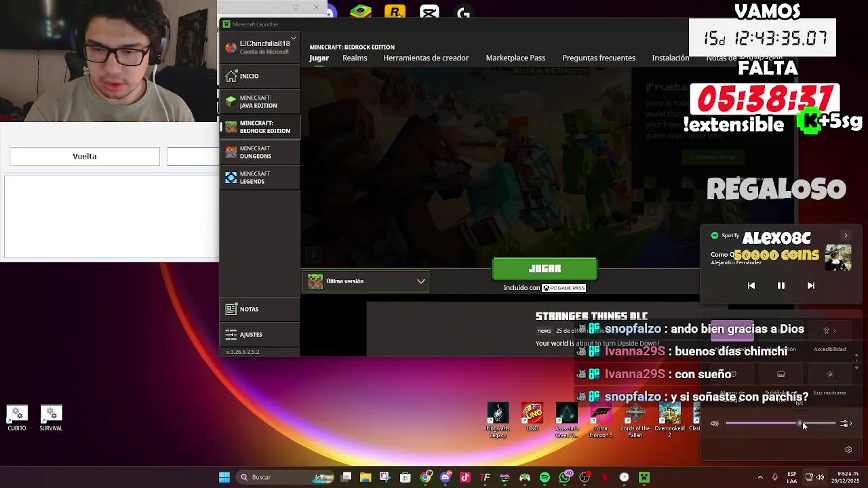This screenshot has height=488, width=868.
Task: Open Hogwarts Legacy desktop shortcut
Action: [498, 420]
